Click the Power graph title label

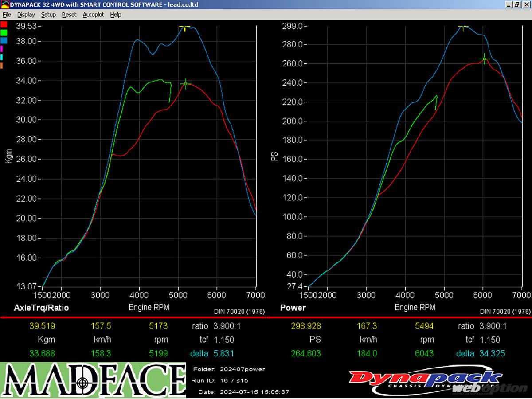coord(293,308)
